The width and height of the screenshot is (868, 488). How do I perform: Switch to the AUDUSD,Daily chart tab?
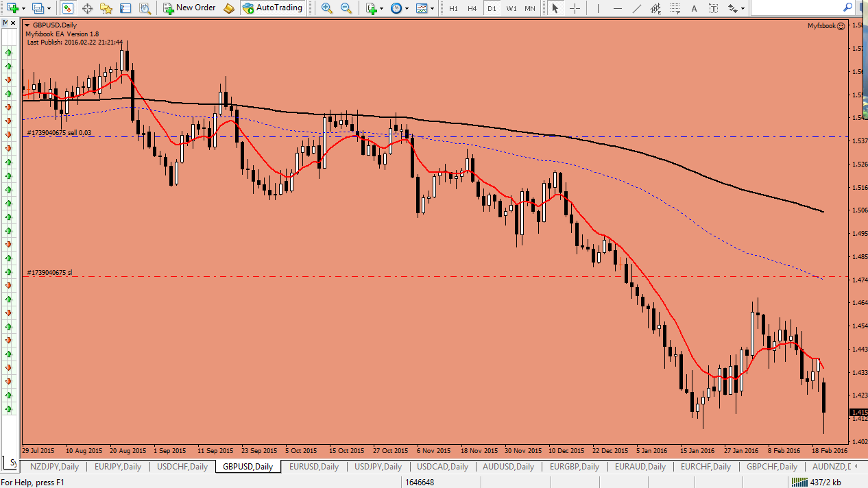coord(508,467)
